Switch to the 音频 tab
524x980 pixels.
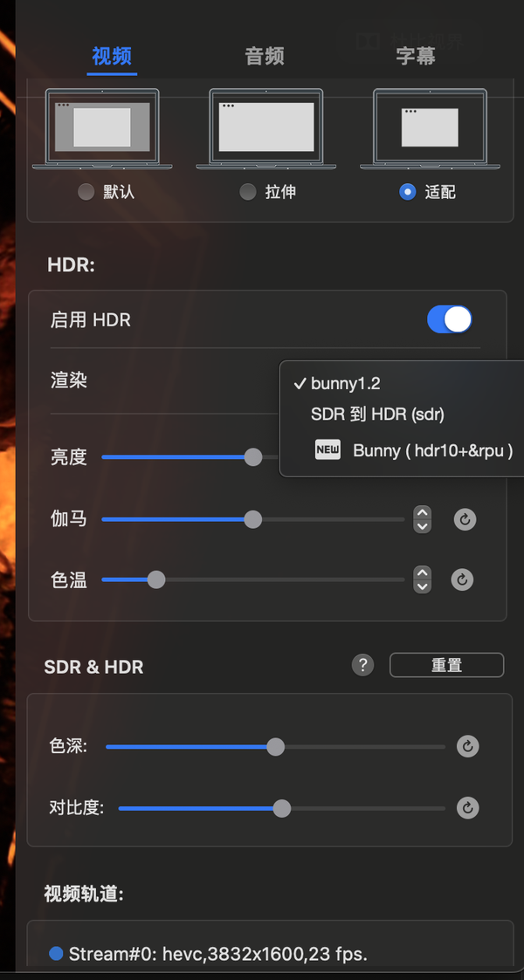point(265,55)
